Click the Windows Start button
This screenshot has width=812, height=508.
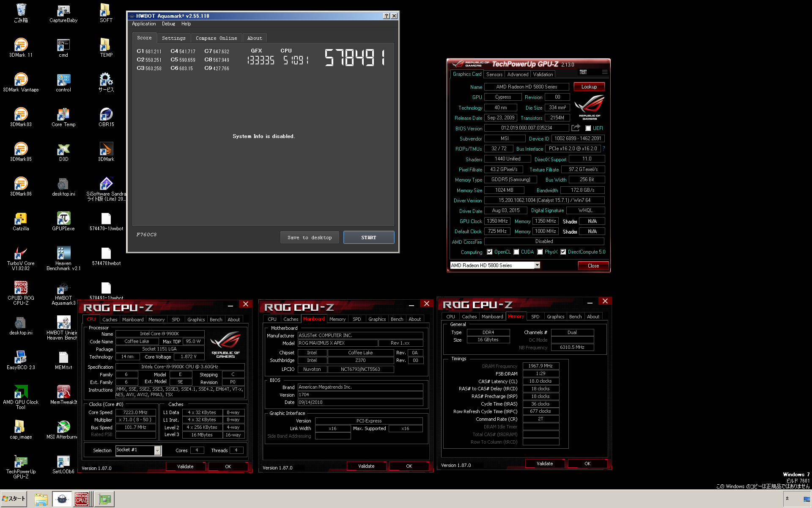[x=14, y=499]
